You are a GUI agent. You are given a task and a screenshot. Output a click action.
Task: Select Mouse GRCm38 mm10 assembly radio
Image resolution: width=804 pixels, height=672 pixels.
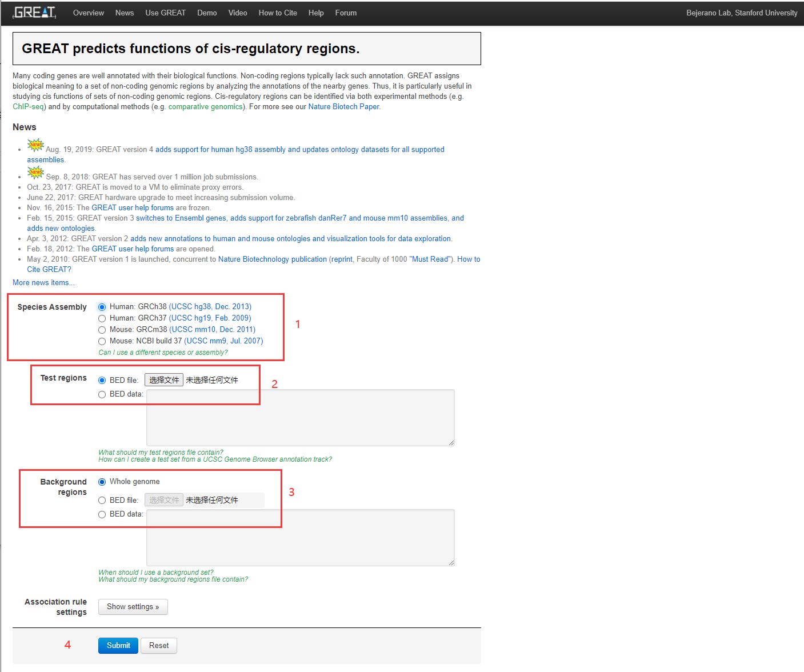102,330
